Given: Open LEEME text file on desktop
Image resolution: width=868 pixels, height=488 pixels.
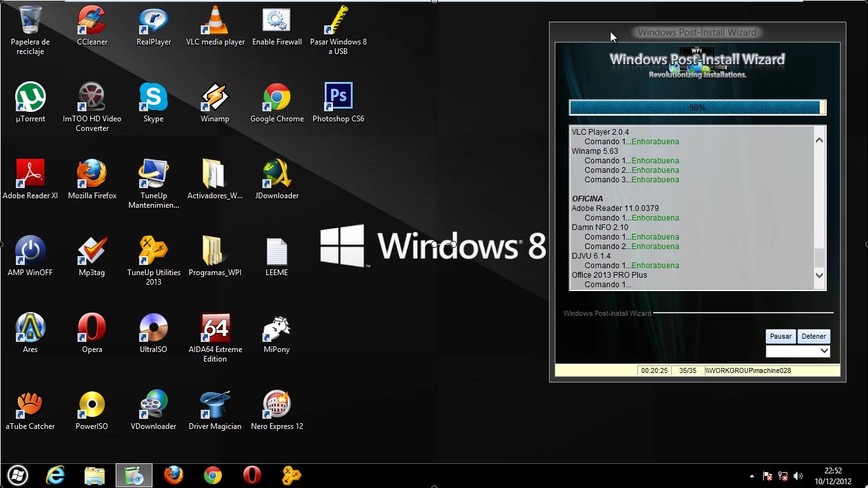Looking at the screenshot, I should coord(277,256).
